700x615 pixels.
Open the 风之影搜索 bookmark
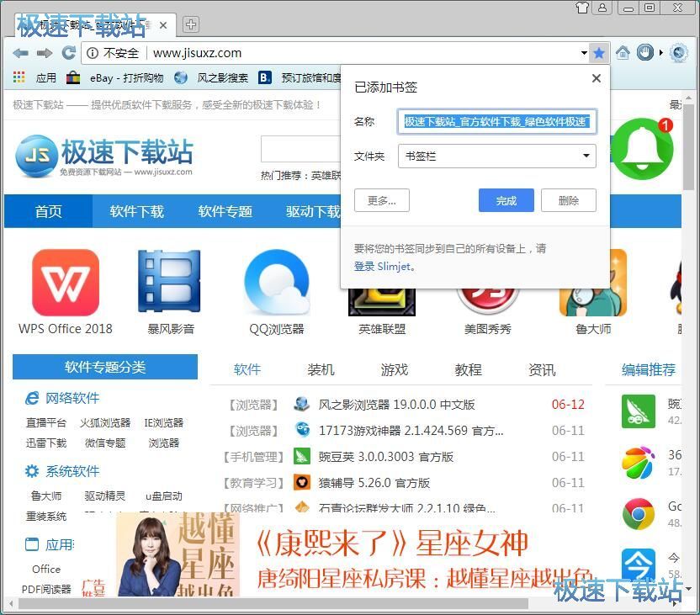tap(211, 78)
